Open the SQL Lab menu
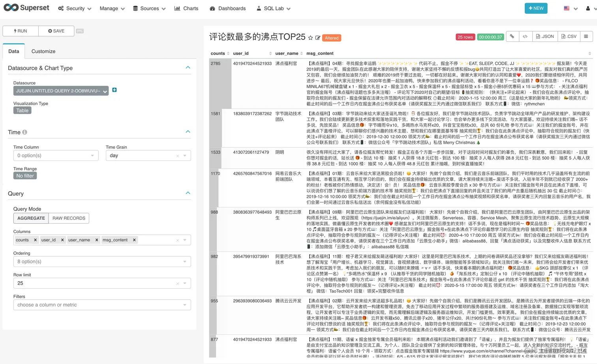This screenshot has width=597, height=364. click(274, 8)
